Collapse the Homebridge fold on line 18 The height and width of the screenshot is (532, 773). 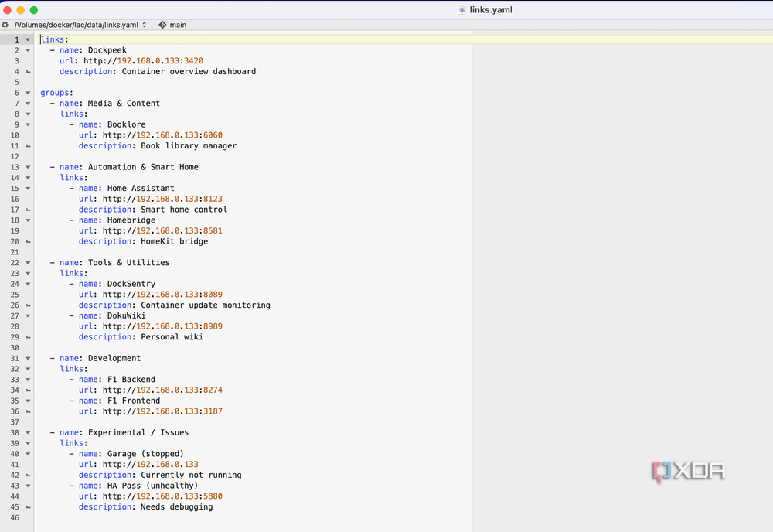tap(28, 220)
